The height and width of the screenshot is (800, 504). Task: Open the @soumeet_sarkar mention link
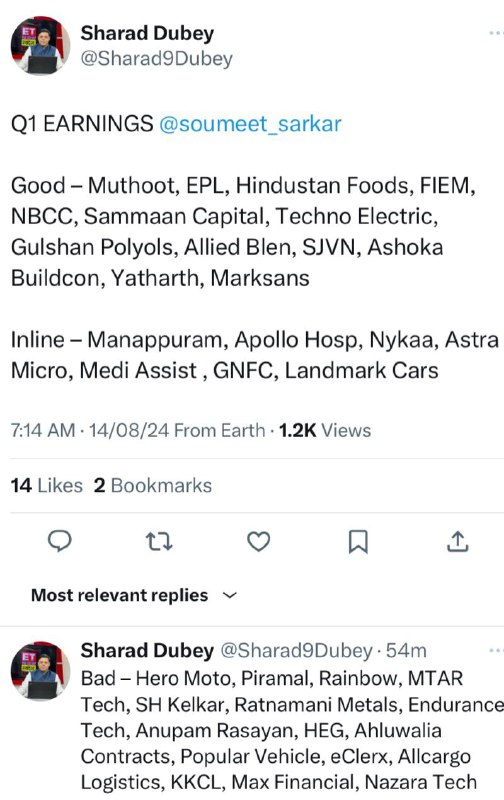[x=250, y=124]
